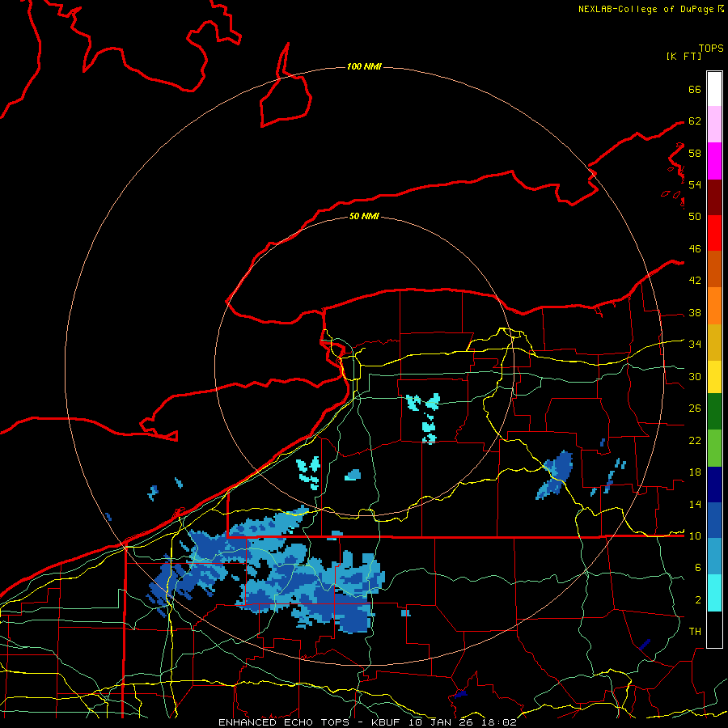The image size is (728, 728).
Task: Click the TOPS legend title
Action: (711, 48)
